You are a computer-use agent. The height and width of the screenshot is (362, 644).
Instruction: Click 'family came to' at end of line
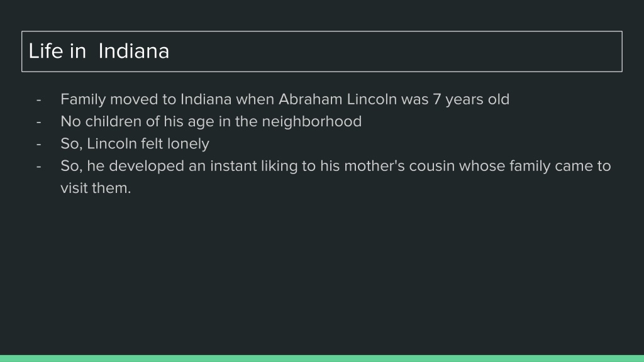click(560, 166)
